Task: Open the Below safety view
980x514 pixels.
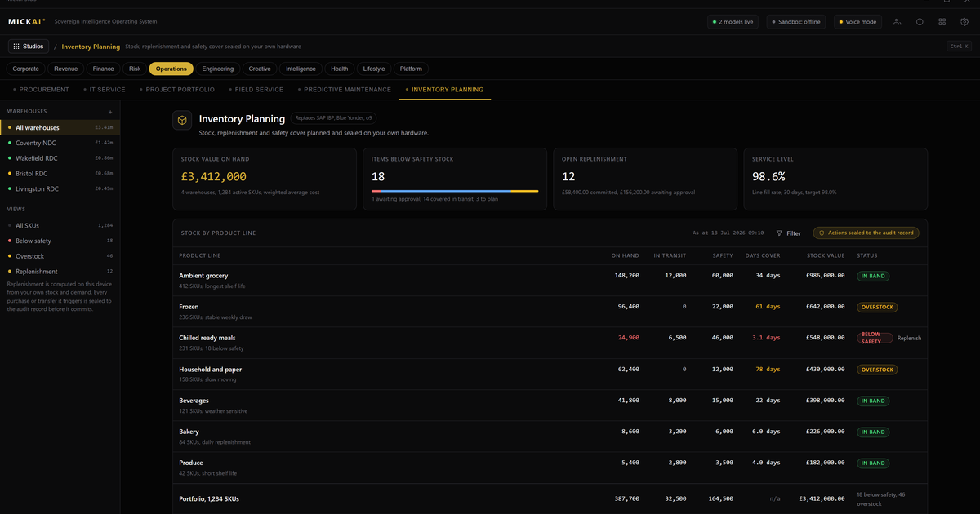Action: pyautogui.click(x=60, y=241)
